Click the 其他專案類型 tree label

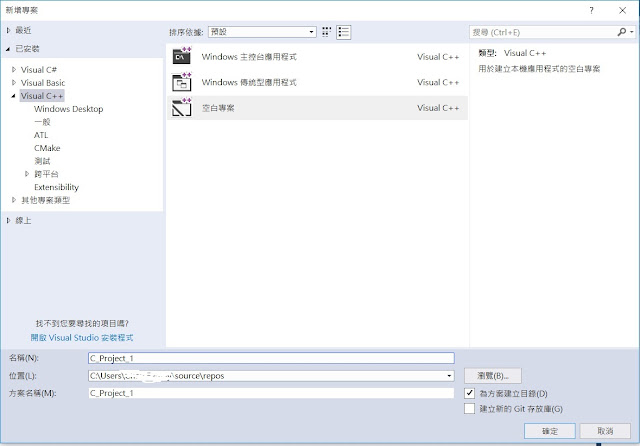click(46, 200)
